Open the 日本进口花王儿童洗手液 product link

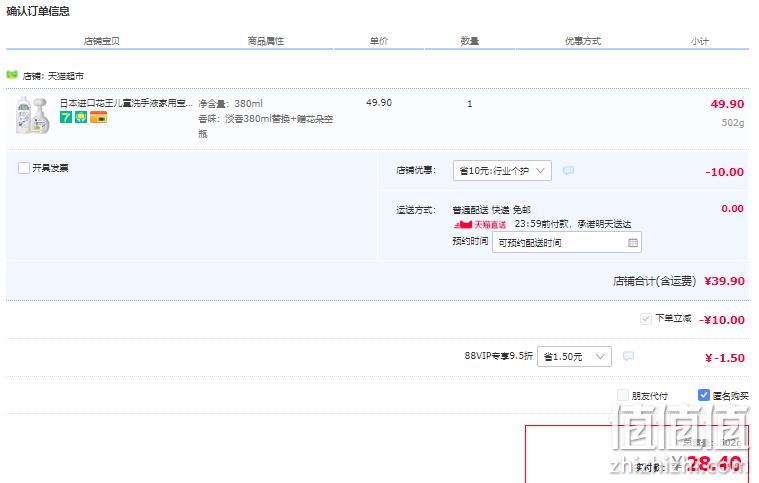point(126,103)
